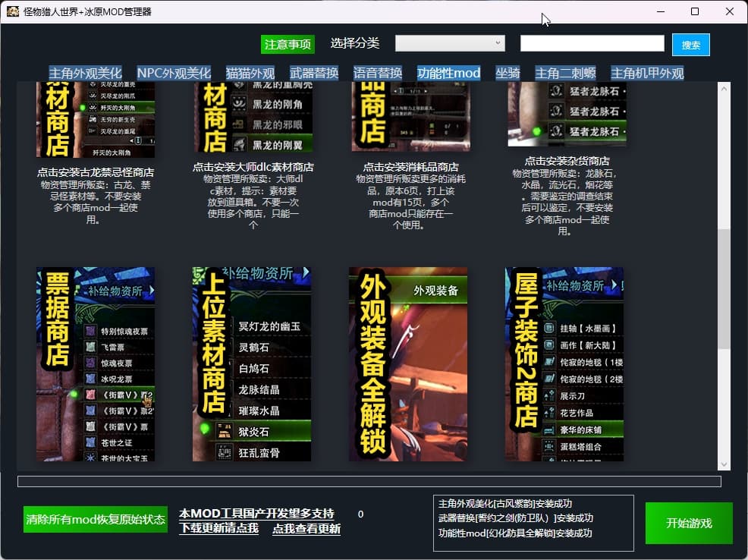748x560 pixels.
Task: Open the 点我查看更新 link
Action: [306, 529]
